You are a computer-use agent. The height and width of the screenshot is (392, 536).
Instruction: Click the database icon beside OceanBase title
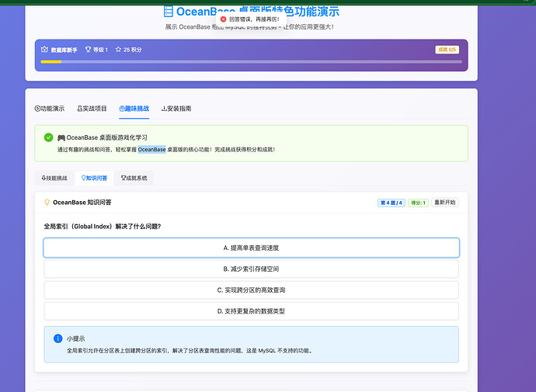[x=169, y=12]
